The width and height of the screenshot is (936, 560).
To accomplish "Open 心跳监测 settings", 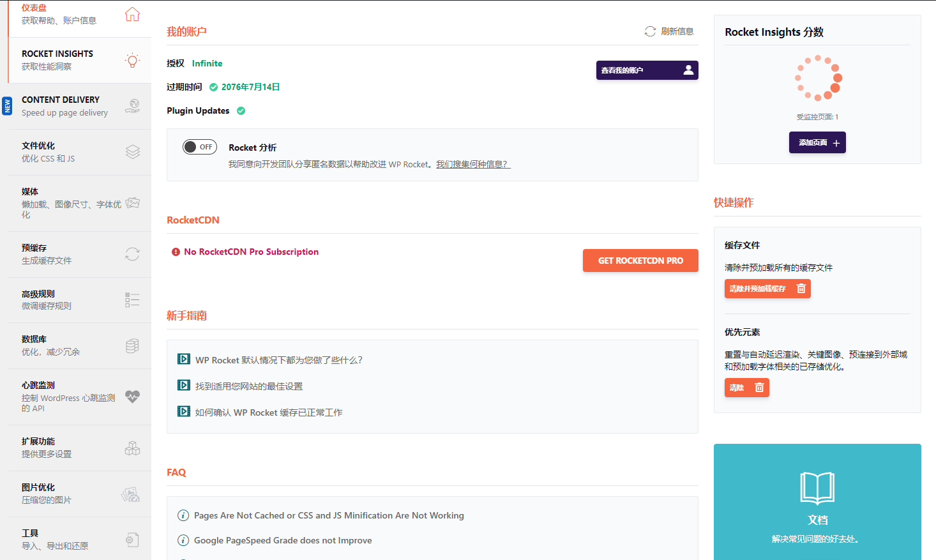I will coord(80,397).
